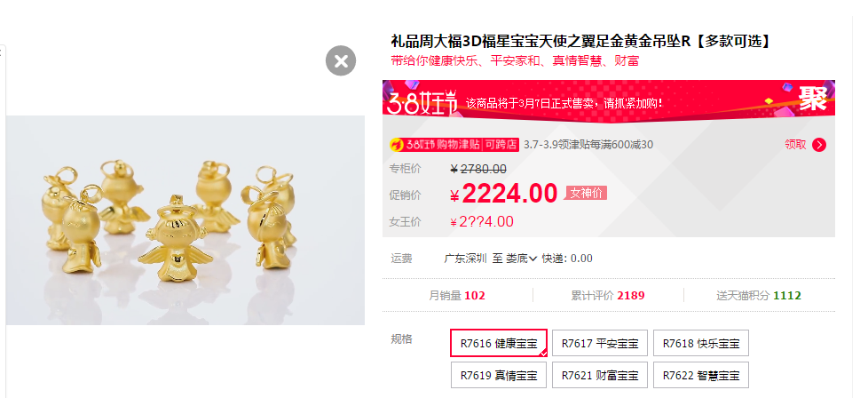Open the 累计评价 2189 reviews
Viewport: 868px width, 398px height.
pos(608,296)
